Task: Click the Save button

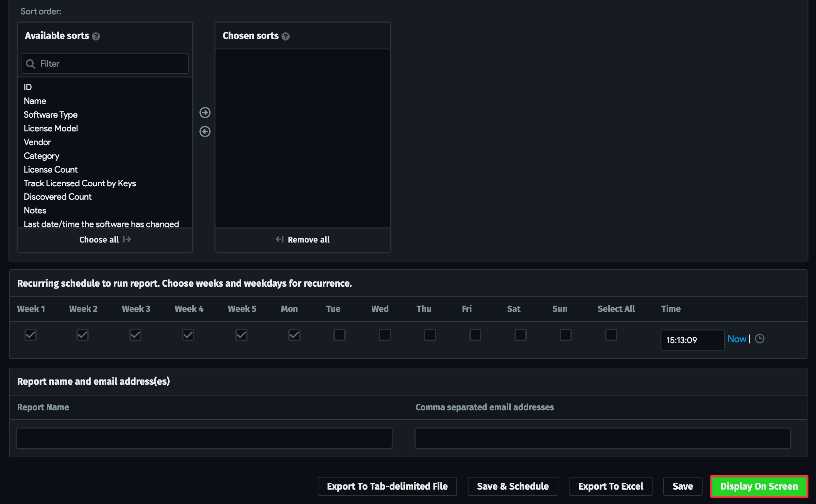Action: [682, 486]
